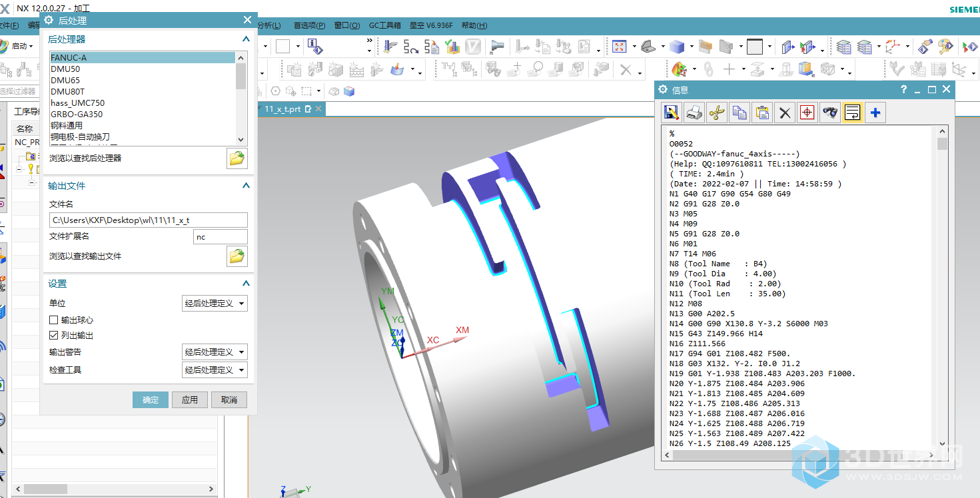Select DMU65 postprocessor
Viewport: 980px width, 498px height.
pyautogui.click(x=142, y=81)
